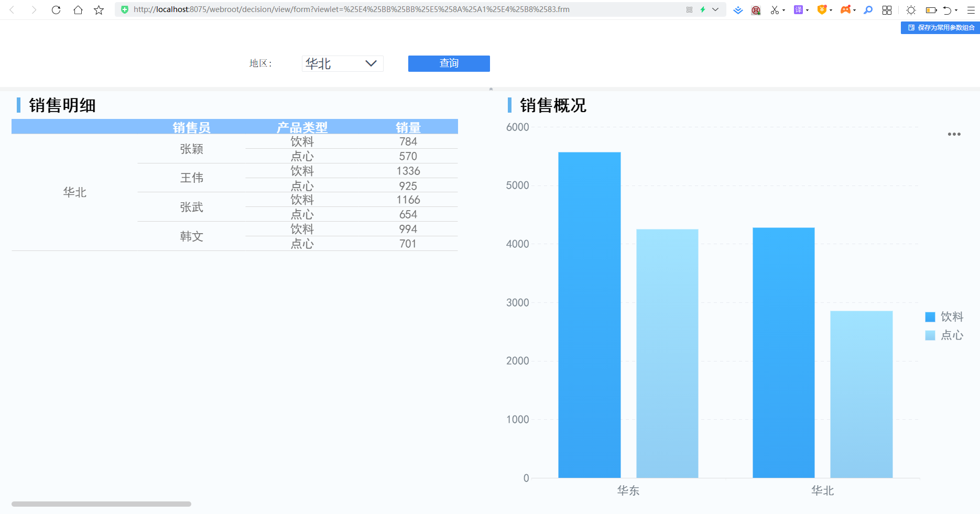Toggle the sun brightness mode icon
Viewport: 980px width, 514px height.
911,10
